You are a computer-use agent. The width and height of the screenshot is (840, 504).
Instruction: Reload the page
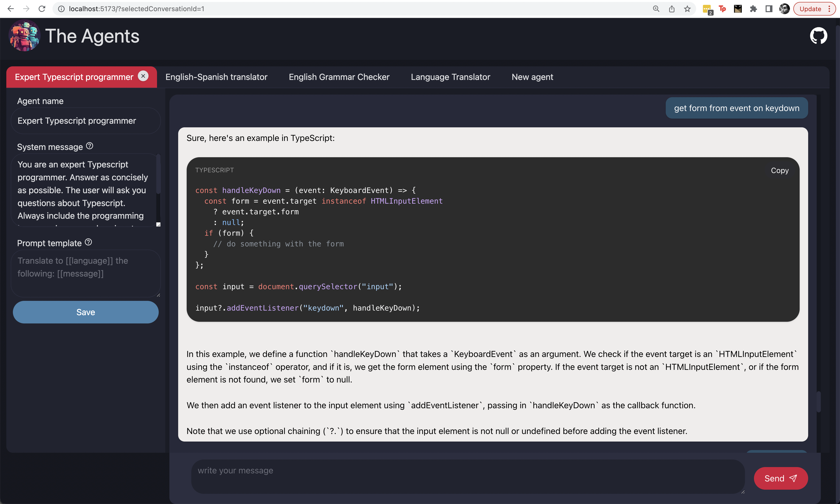pyautogui.click(x=42, y=9)
